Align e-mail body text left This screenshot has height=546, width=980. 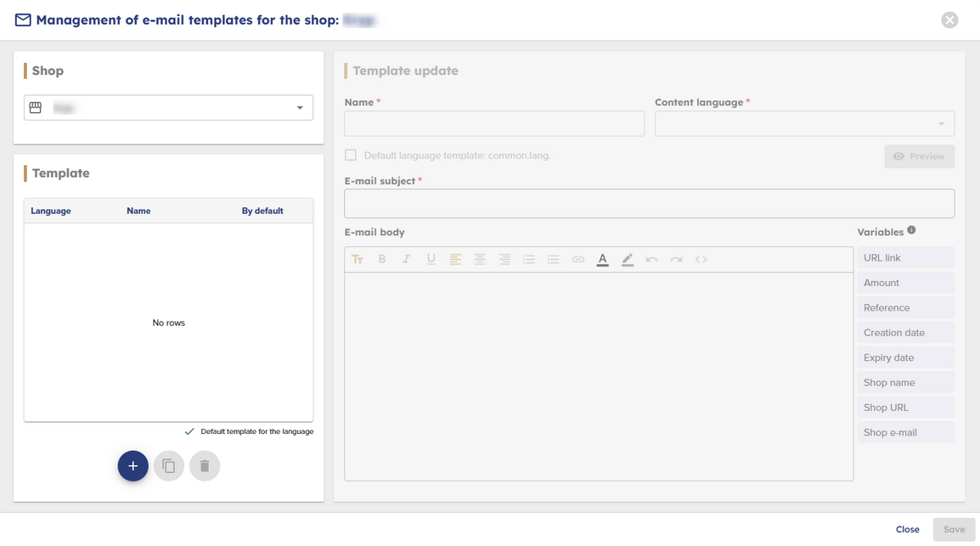pyautogui.click(x=456, y=259)
